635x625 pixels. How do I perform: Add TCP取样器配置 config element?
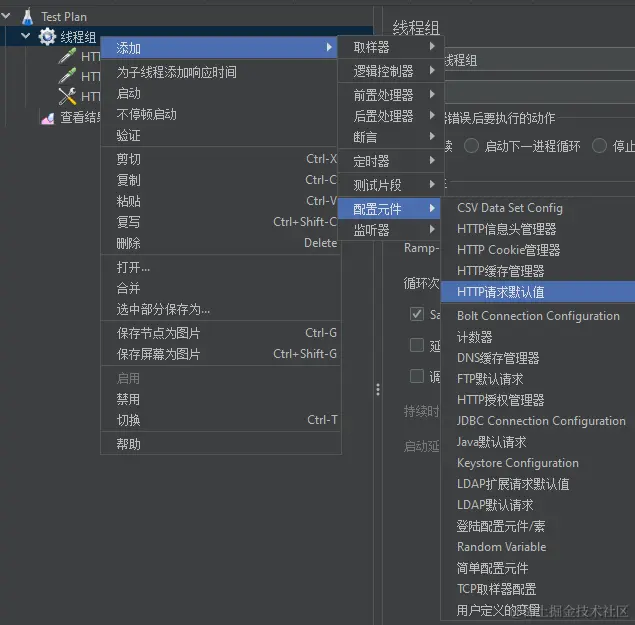(x=538, y=589)
